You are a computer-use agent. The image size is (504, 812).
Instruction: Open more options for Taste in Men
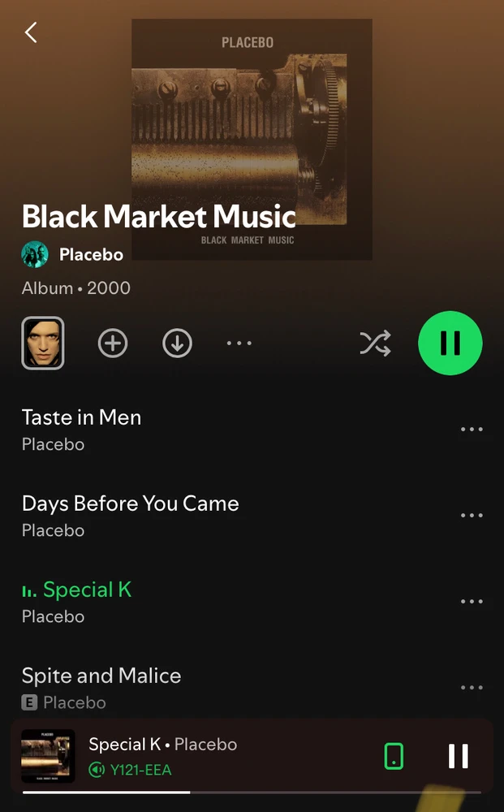point(472,430)
